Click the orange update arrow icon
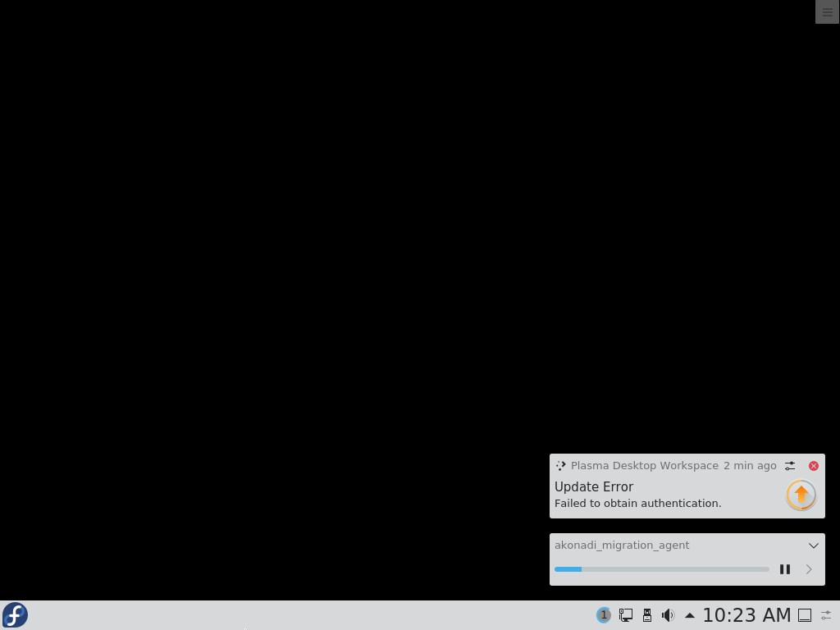 pos(801,495)
